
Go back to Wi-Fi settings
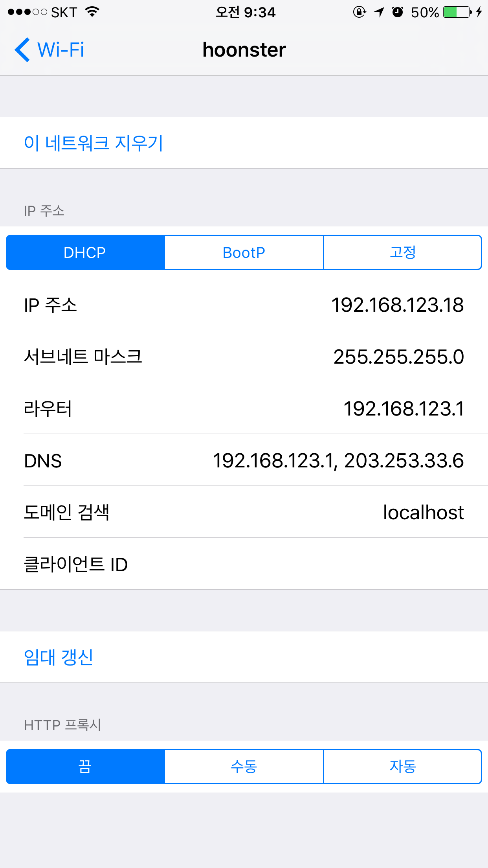50,50
